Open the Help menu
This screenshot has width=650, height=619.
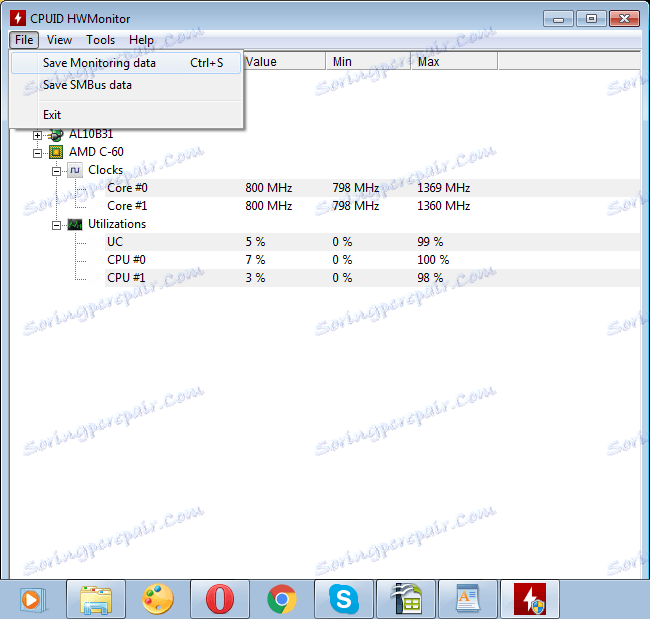click(x=141, y=40)
